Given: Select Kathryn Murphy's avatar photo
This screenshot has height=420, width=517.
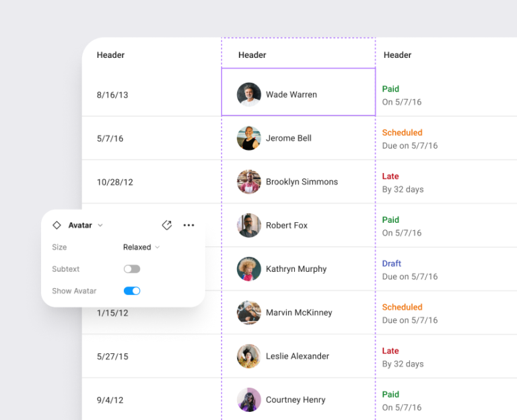Looking at the screenshot, I should (249, 269).
